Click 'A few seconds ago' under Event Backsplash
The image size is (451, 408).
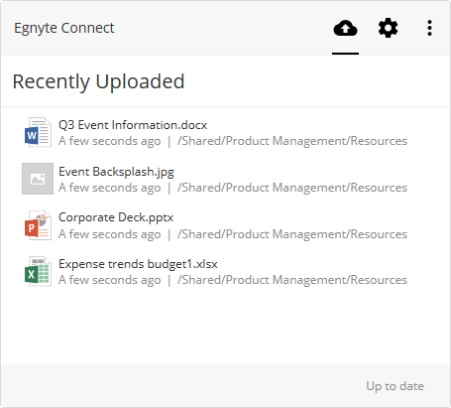110,188
